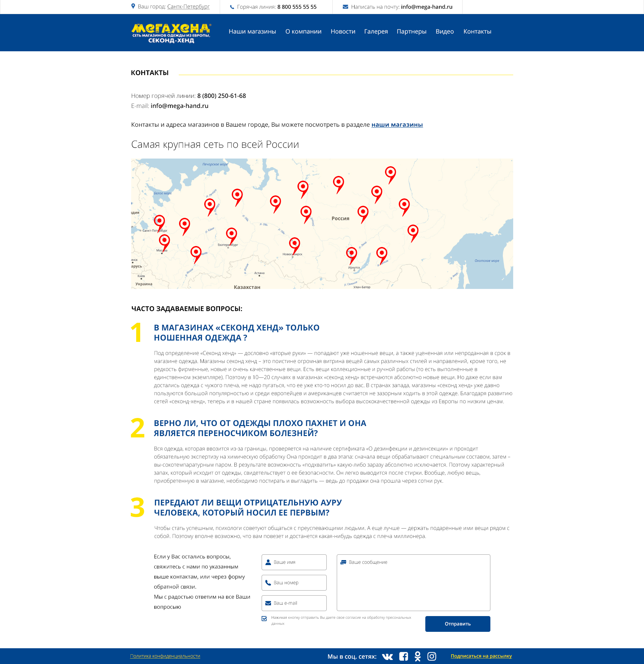Click Подписаться на рассылку link
Image resolution: width=644 pixels, height=664 pixels.
pos(481,656)
